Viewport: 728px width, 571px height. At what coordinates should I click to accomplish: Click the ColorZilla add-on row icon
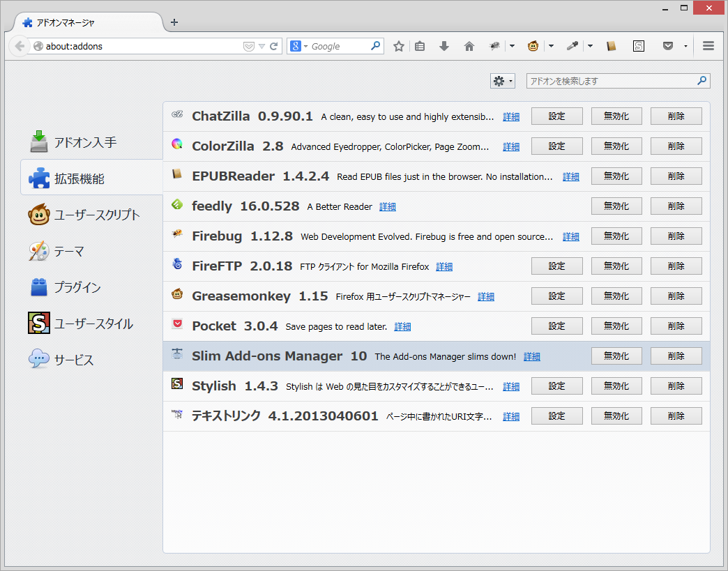[177, 144]
